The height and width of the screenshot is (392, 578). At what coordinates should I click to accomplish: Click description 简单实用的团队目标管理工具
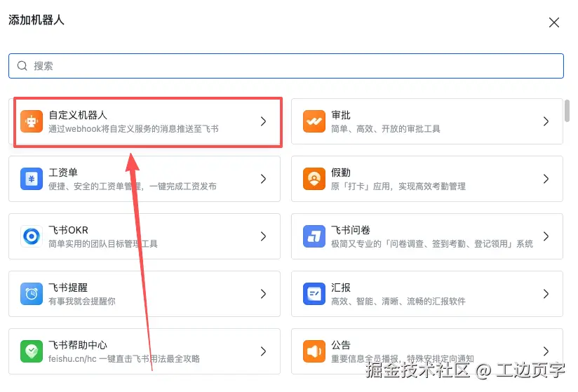tap(103, 243)
